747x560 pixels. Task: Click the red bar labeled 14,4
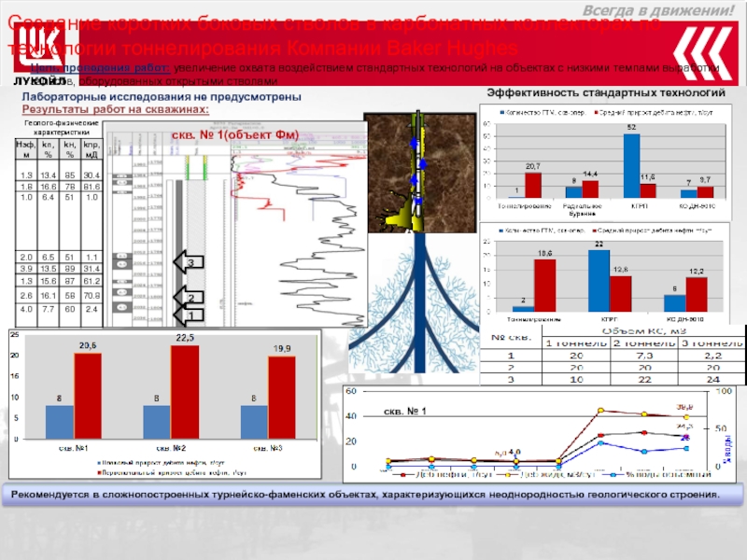590,189
